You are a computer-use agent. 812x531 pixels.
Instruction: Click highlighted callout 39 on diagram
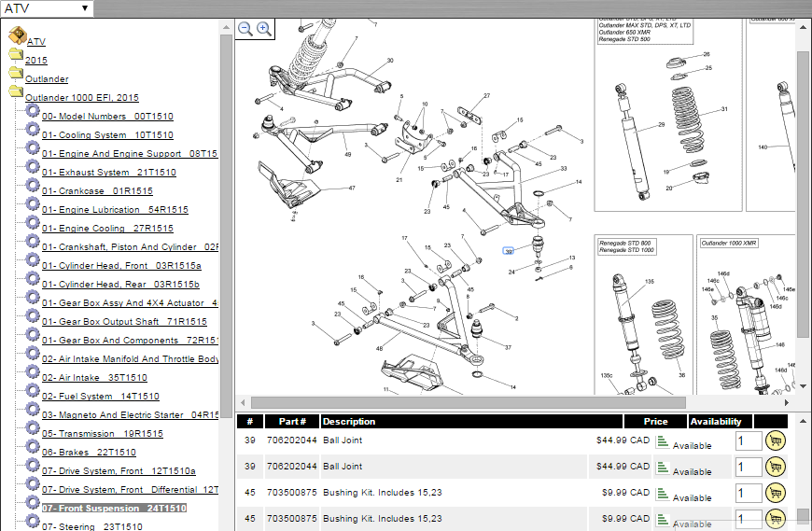point(509,251)
